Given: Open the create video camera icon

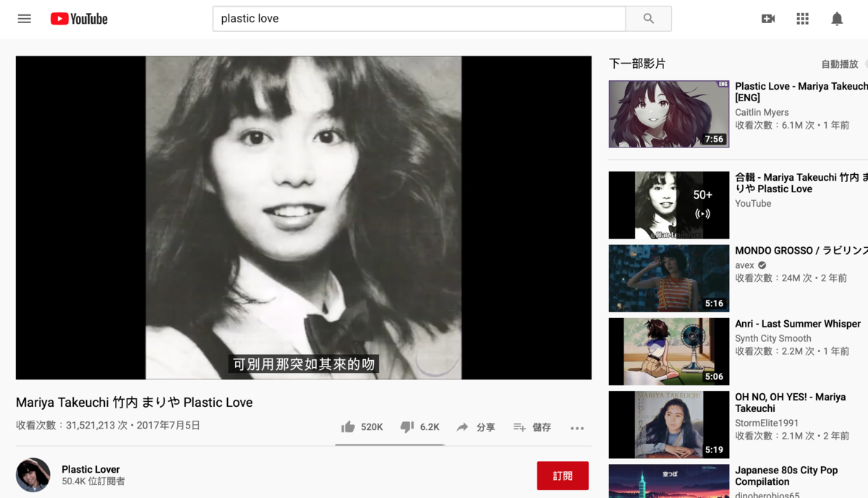Looking at the screenshot, I should [768, 19].
